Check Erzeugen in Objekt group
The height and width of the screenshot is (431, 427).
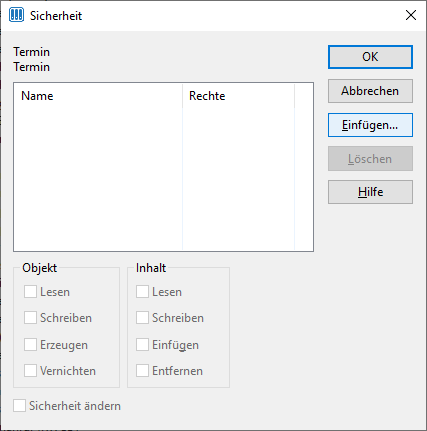(x=30, y=344)
